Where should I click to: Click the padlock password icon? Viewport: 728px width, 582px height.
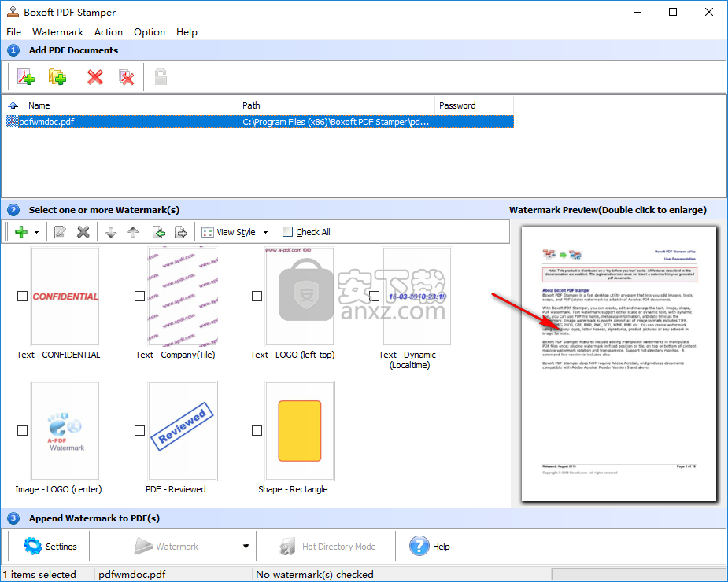tap(161, 77)
